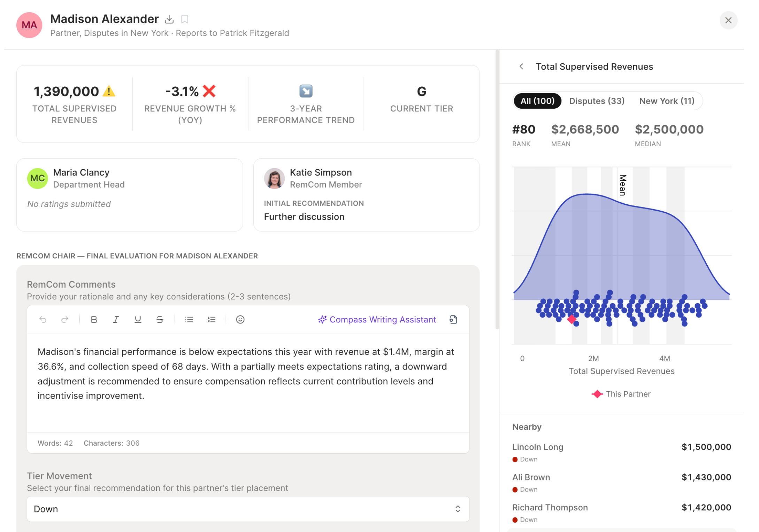Open the Tier Movement dropdown
759x532 pixels.
click(248, 509)
